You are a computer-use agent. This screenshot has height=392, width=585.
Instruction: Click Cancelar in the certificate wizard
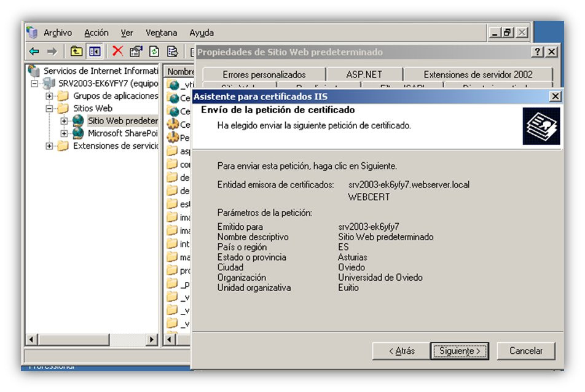point(526,351)
